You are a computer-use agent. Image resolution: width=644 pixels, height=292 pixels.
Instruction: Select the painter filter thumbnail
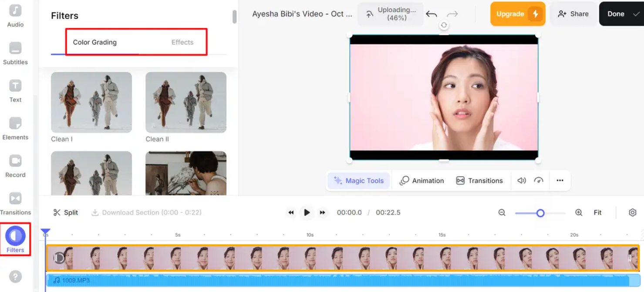[186, 173]
